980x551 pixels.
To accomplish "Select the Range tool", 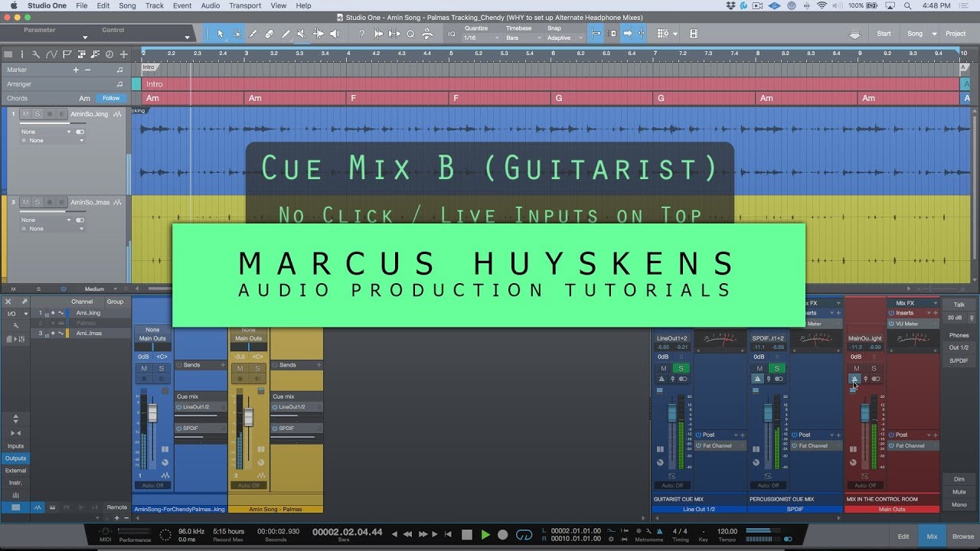I will point(237,34).
